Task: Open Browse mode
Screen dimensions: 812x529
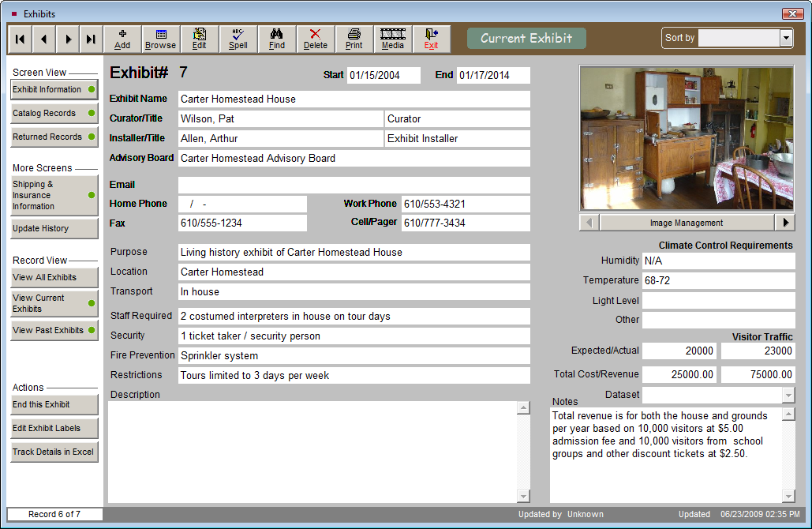Action: tap(160, 38)
